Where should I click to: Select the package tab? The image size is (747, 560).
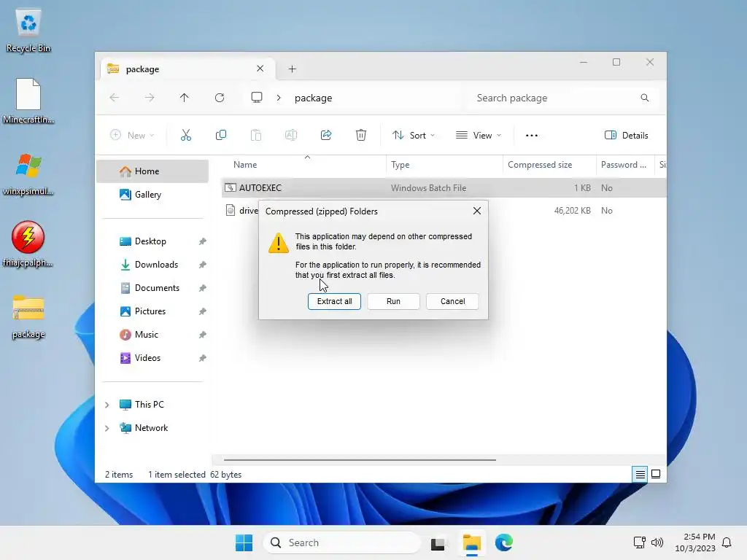(x=187, y=69)
